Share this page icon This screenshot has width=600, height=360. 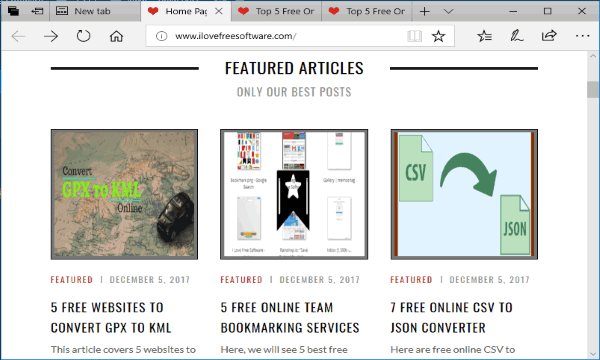coord(549,36)
